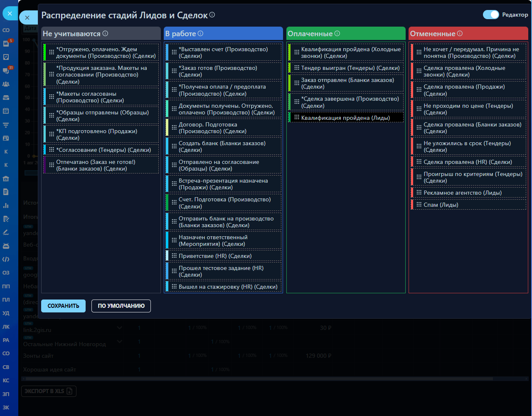Select 'Квалификация пройдена (Лиды)' stage card

[x=346, y=118]
